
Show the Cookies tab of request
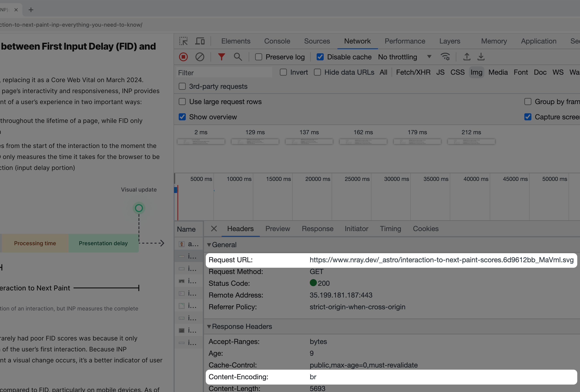(x=426, y=229)
